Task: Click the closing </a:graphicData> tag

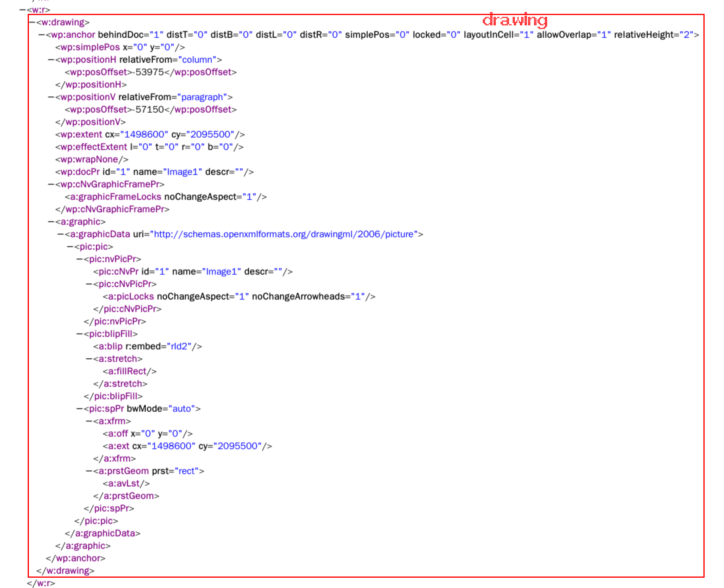Action: point(103,533)
